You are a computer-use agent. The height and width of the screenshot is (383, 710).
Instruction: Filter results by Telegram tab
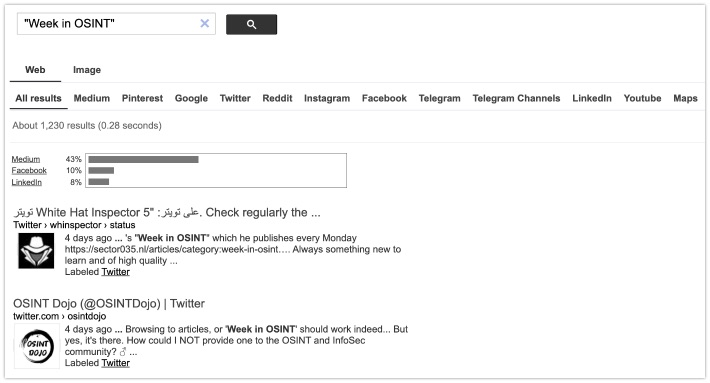[x=440, y=98]
